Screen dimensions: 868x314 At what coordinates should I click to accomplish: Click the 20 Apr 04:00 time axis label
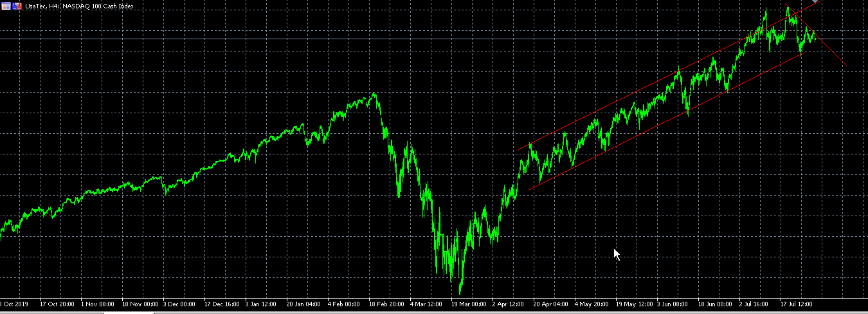[552, 304]
